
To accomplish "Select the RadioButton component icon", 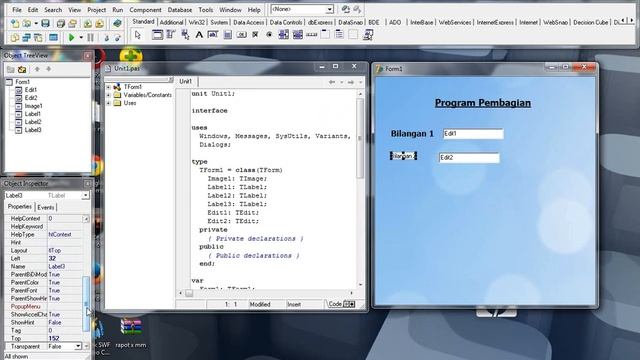I will 269,35.
